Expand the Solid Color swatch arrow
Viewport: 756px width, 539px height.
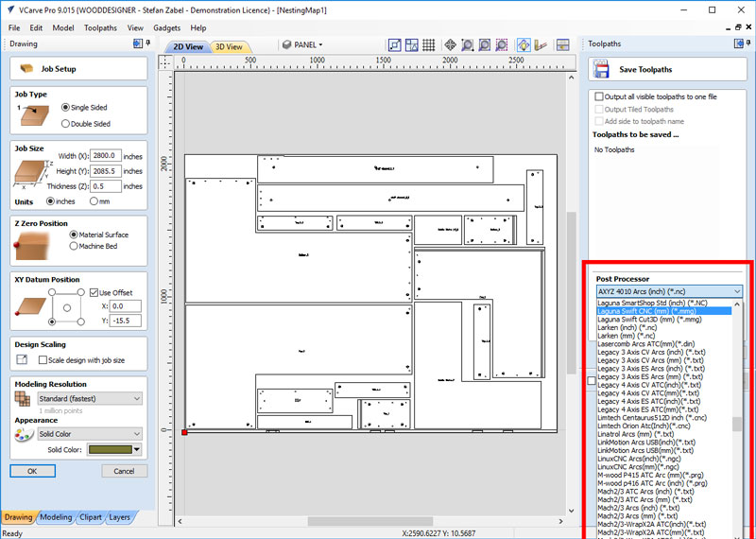(x=137, y=450)
